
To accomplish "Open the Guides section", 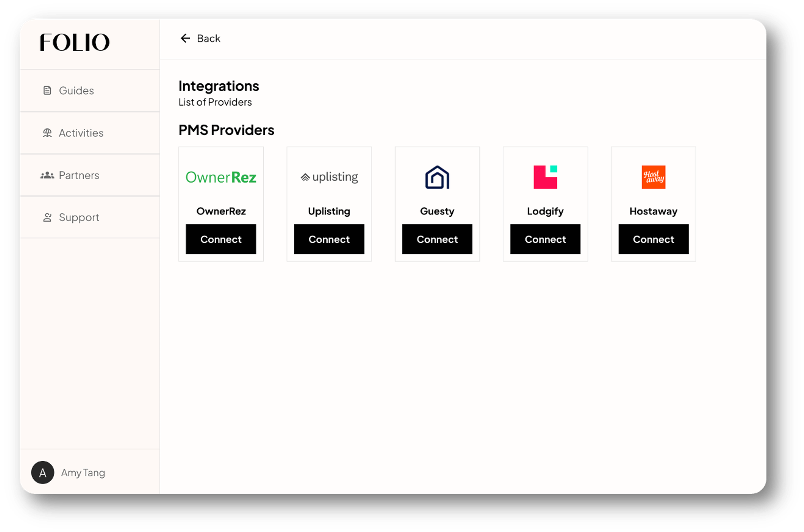I will (x=76, y=90).
